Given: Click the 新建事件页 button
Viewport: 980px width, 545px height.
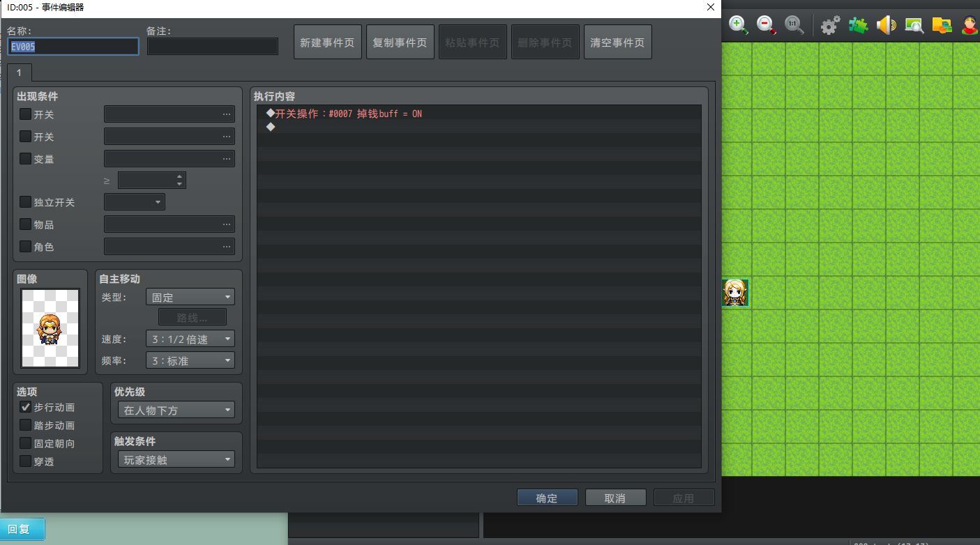Looking at the screenshot, I should tap(328, 43).
